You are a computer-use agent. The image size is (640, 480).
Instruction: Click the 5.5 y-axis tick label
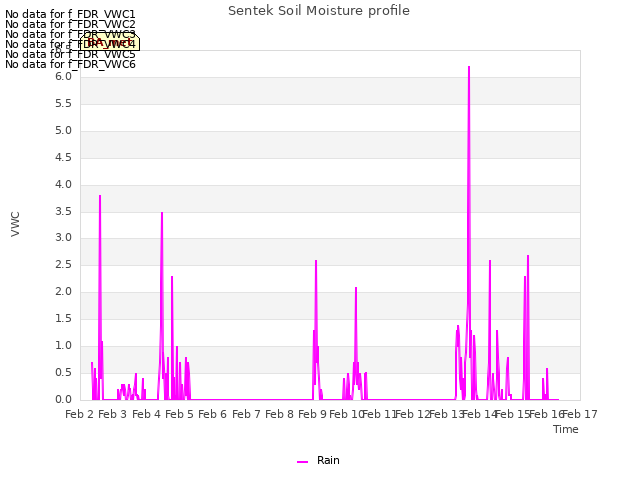click(63, 104)
